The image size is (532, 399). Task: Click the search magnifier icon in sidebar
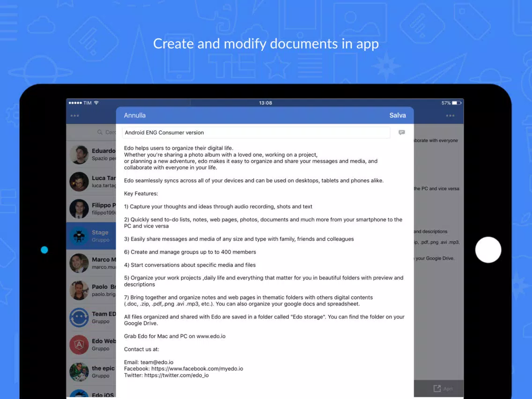pos(100,132)
